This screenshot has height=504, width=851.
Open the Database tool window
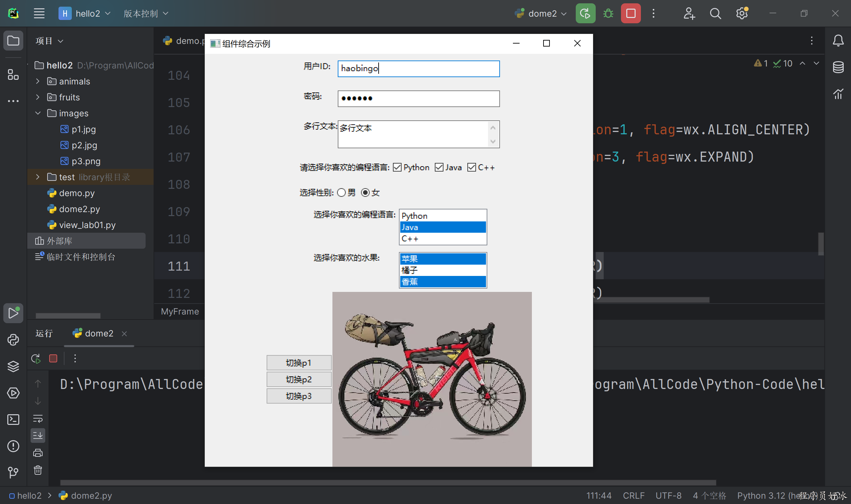(x=838, y=67)
